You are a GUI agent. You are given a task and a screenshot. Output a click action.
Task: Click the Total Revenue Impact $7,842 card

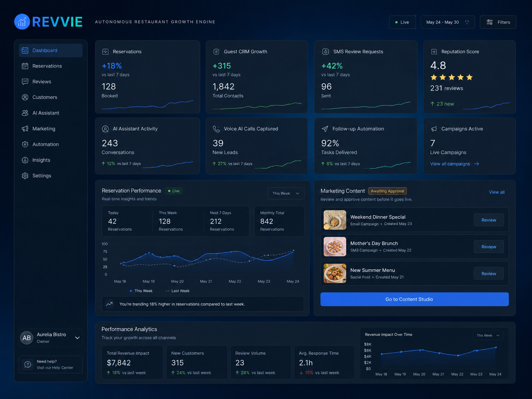[132, 362]
